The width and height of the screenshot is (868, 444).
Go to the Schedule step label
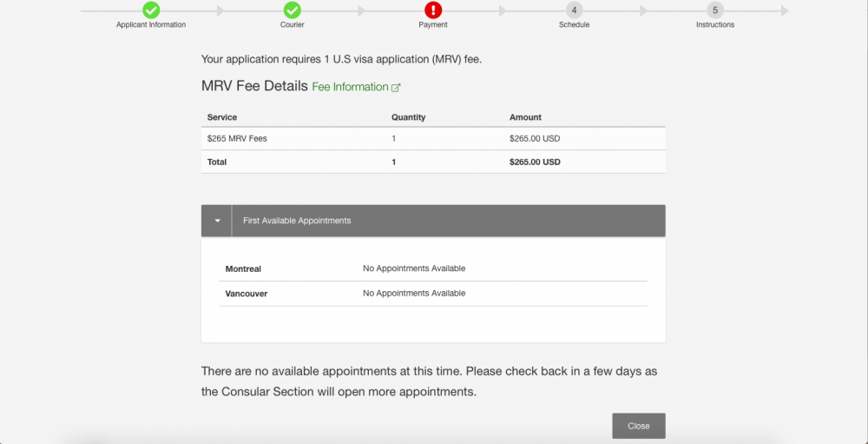[574, 25]
